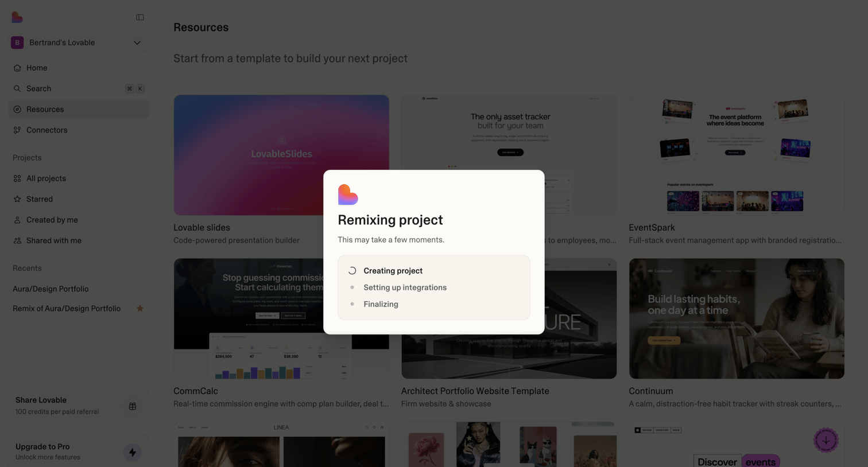Click Finalizing step text
The image size is (868, 467).
381,304
